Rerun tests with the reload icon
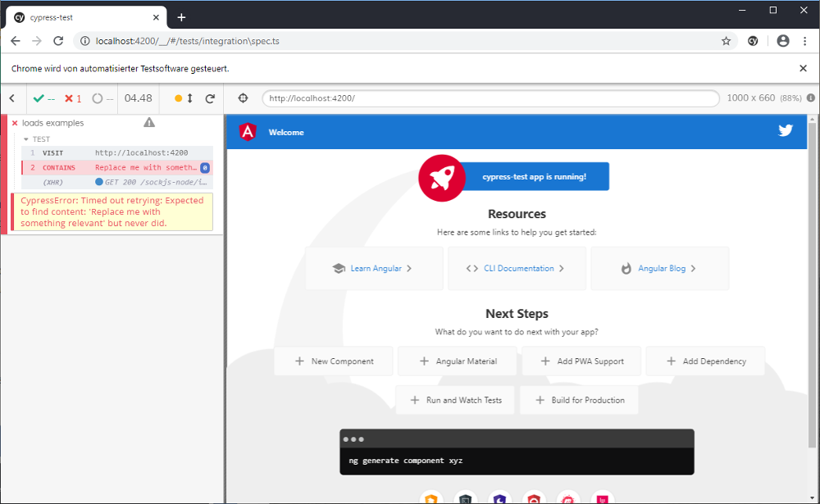Screen dimensions: 820x504 pyautogui.click(x=210, y=98)
